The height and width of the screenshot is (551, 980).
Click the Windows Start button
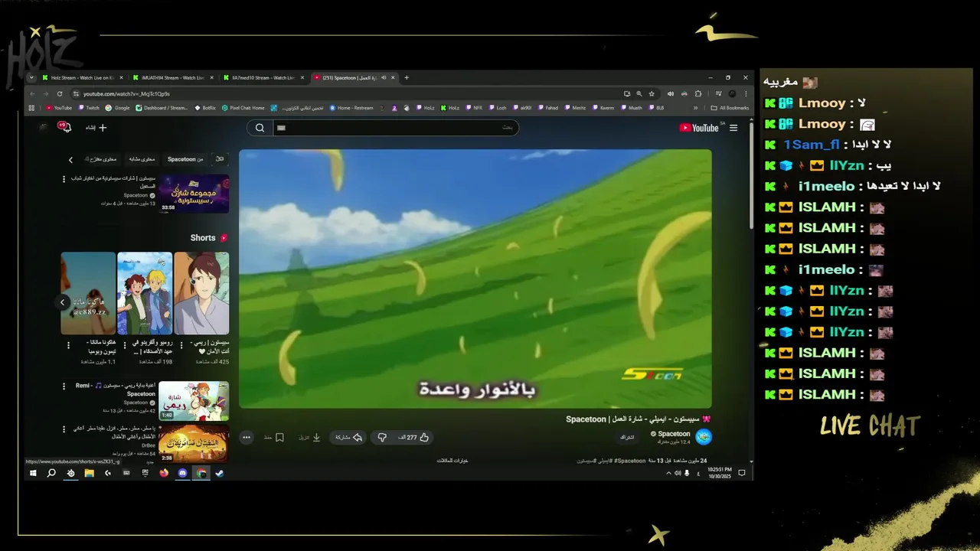click(33, 473)
